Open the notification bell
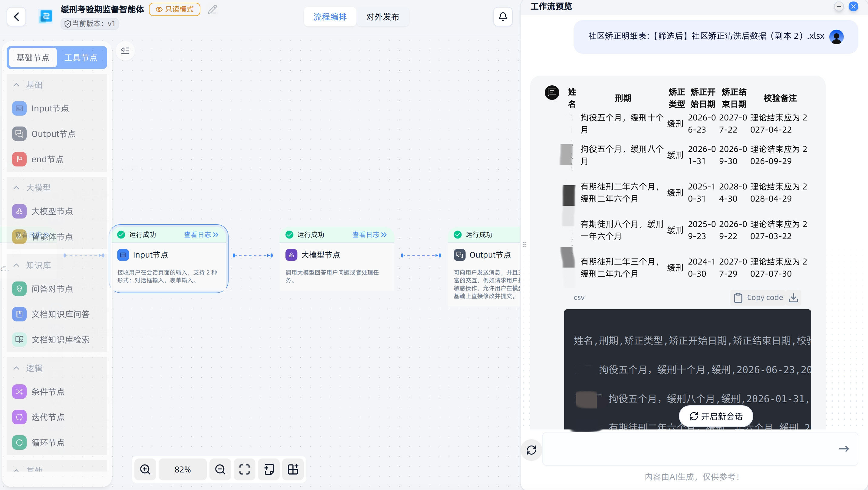The width and height of the screenshot is (868, 490). click(x=503, y=17)
